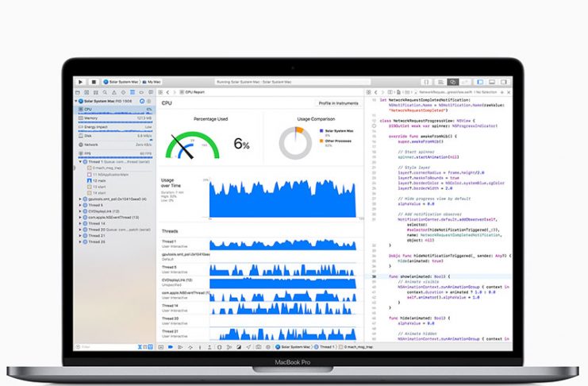Viewport: 588px width, 386px height.
Task: Switch to the standard editor mode
Action: (442, 81)
